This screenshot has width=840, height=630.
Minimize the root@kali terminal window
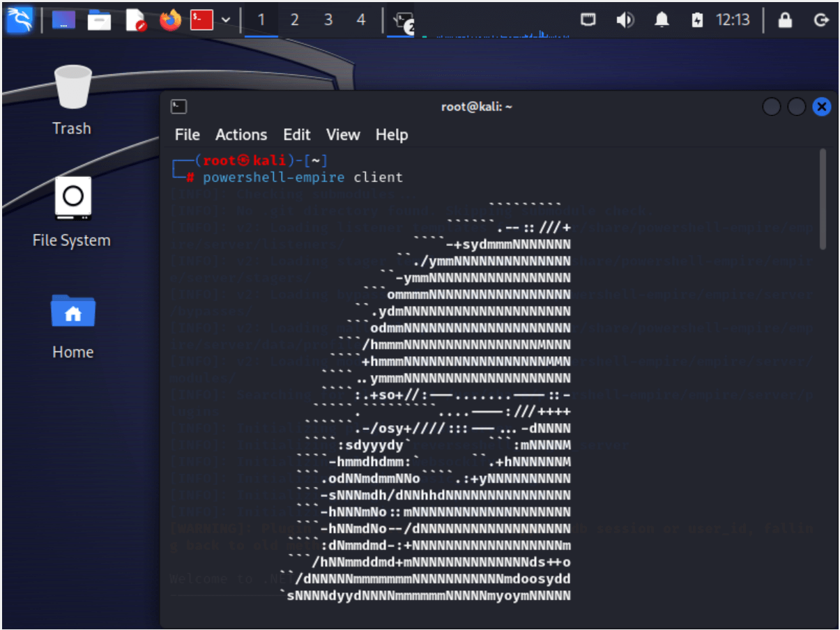point(772,107)
